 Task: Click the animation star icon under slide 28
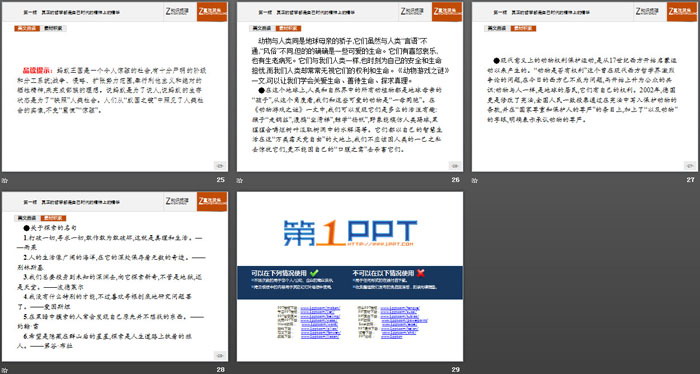4,370
